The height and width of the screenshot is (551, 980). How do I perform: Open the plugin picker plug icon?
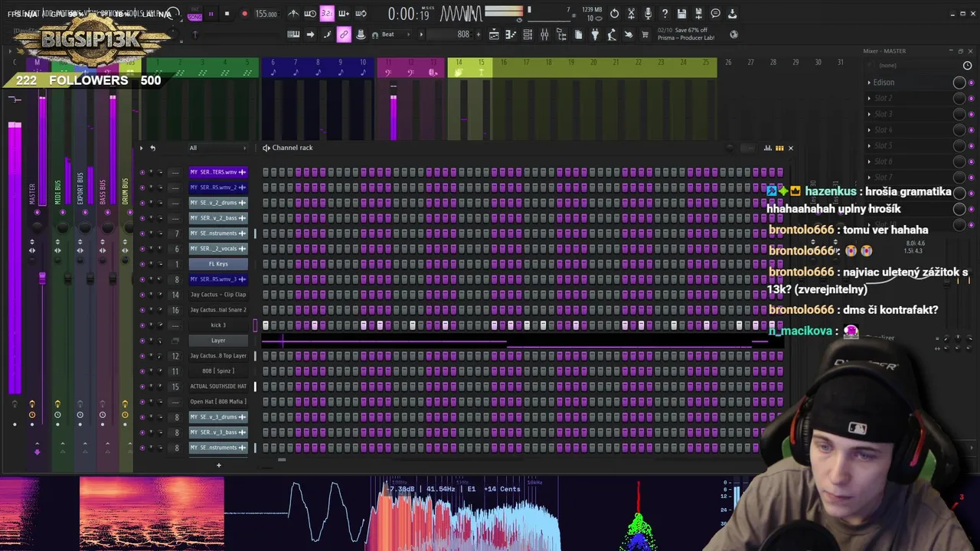pos(595,34)
